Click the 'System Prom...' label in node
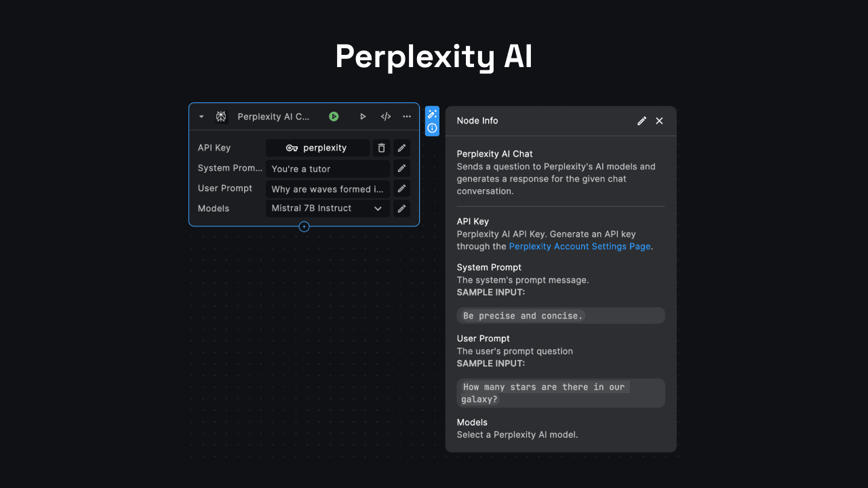Image resolution: width=868 pixels, height=488 pixels. pos(230,167)
